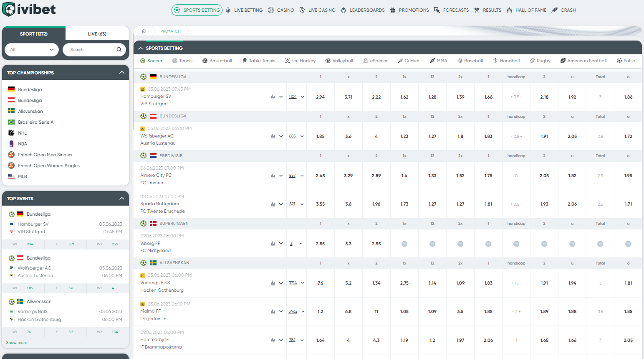Viewport: 644px width, 359px height.
Task: Collapse the Top Events panel
Action: [122, 199]
